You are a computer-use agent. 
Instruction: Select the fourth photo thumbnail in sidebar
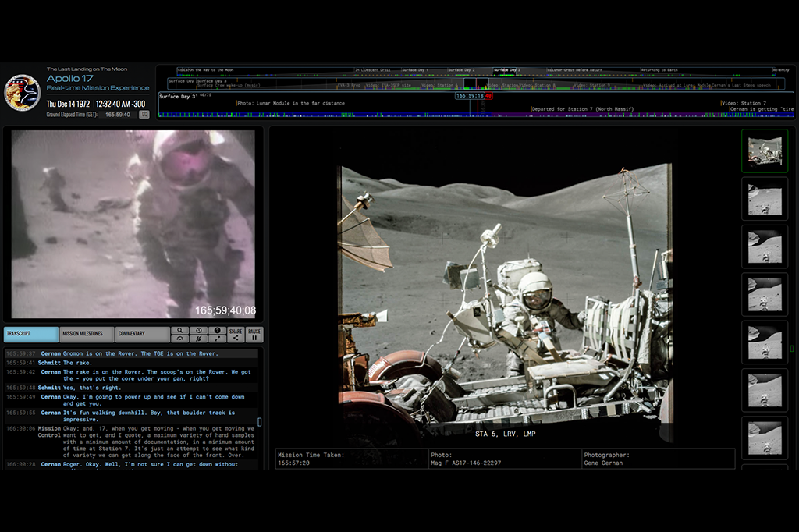click(765, 295)
